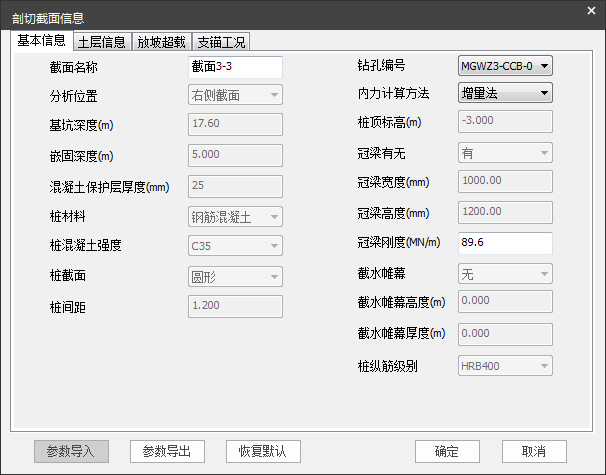Close the 剖切截面信息 dialog

coord(591,11)
